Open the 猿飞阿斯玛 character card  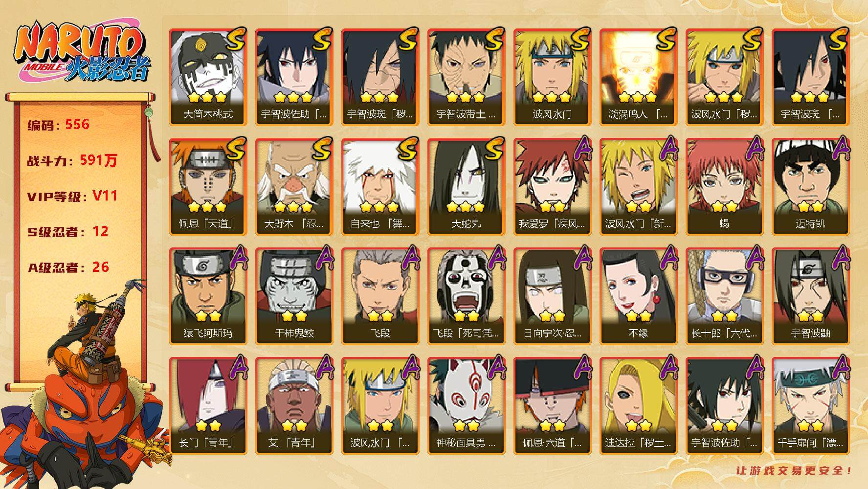(x=208, y=296)
